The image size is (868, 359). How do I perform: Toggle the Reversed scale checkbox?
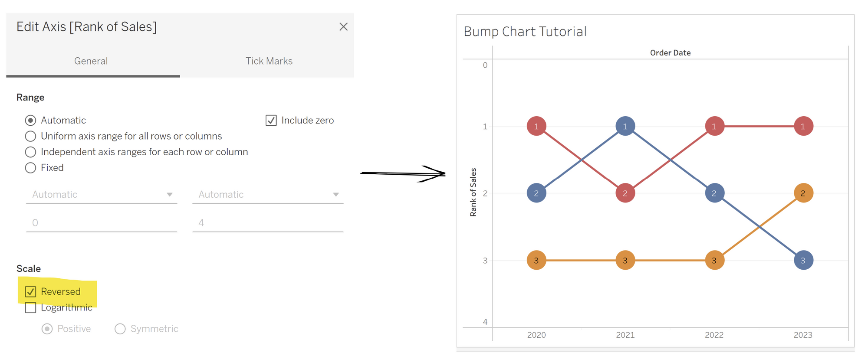click(30, 292)
